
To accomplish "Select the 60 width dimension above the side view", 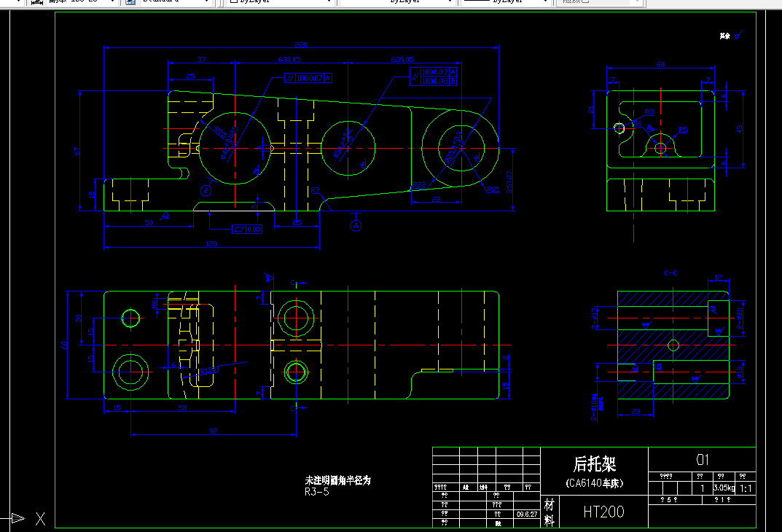I will pyautogui.click(x=660, y=64).
